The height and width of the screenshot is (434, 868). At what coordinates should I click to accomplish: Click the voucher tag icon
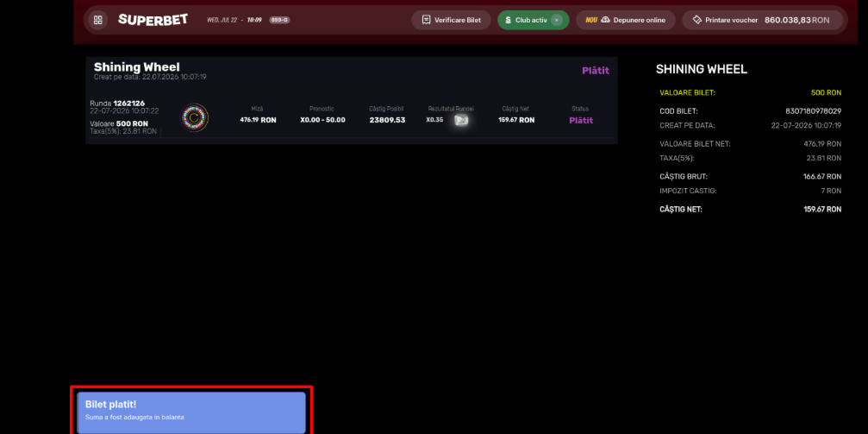click(x=697, y=20)
